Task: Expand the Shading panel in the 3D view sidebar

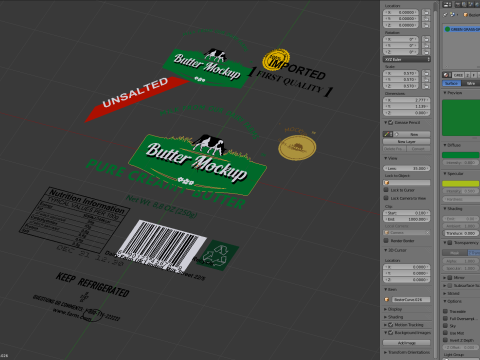Action: coord(386,317)
